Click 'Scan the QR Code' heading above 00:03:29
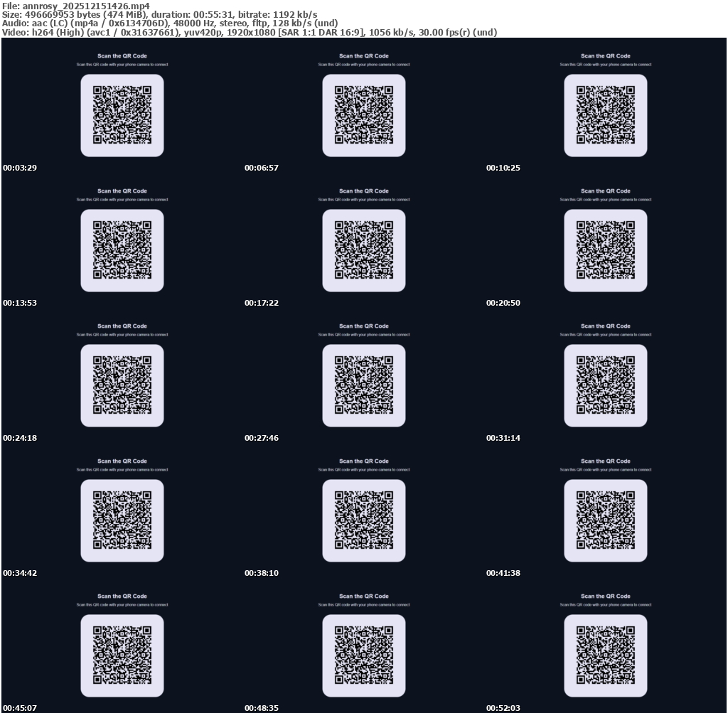Viewport: 728px width, 713px height. tap(122, 55)
